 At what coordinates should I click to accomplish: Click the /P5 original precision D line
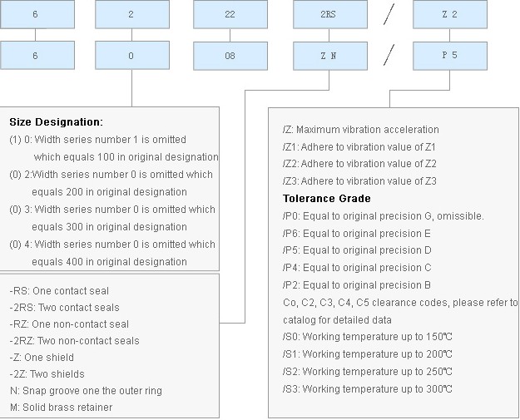pos(357,250)
